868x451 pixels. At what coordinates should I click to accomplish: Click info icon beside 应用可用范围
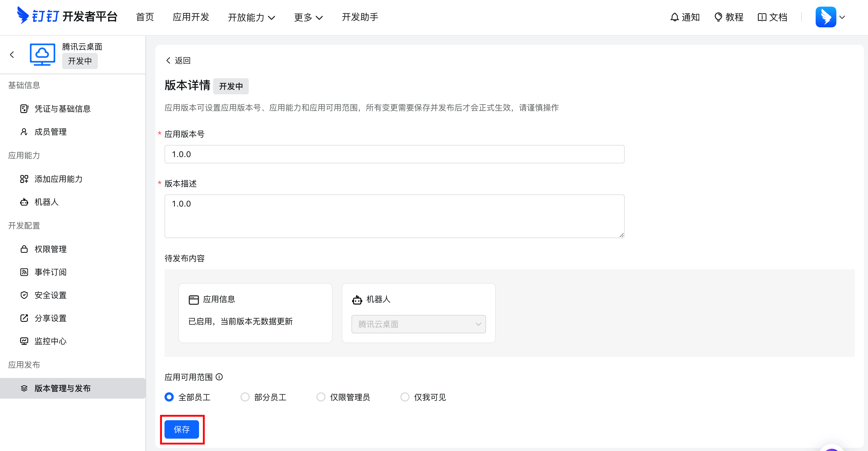pos(219,377)
